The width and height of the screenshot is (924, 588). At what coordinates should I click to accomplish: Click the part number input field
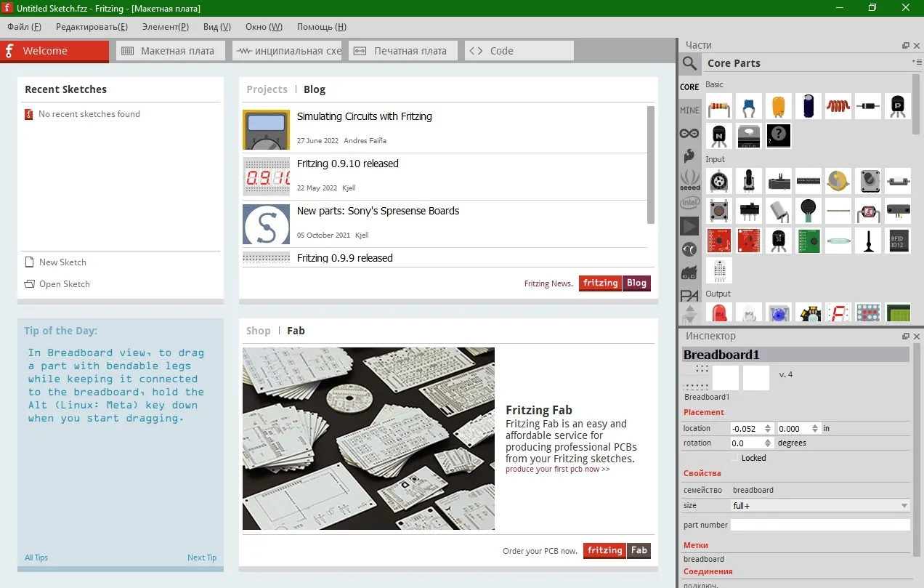[820, 525]
